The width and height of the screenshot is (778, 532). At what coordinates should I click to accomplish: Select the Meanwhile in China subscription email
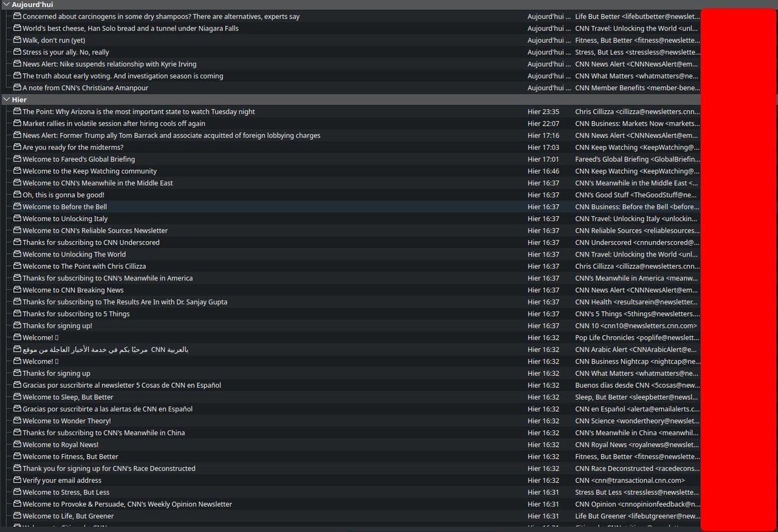pyautogui.click(x=104, y=433)
